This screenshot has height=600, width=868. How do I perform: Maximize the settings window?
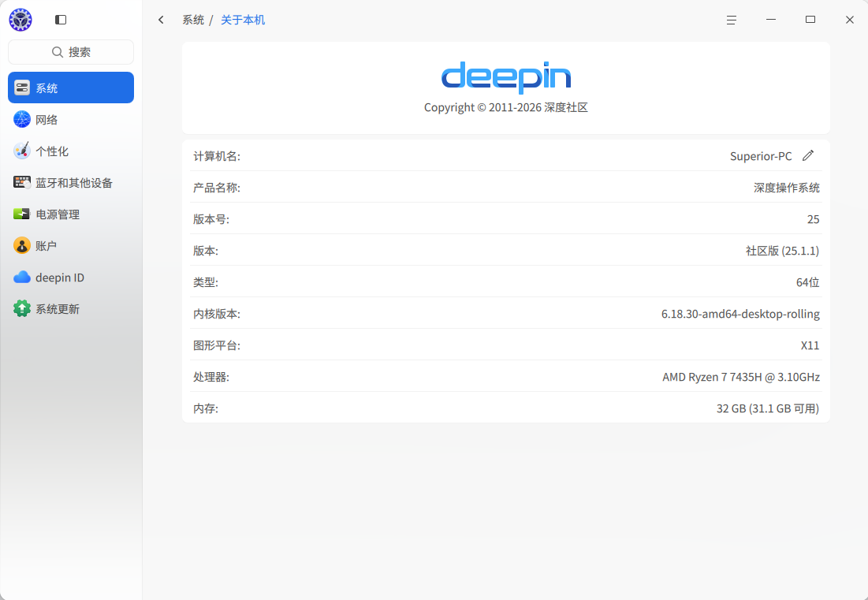click(810, 20)
